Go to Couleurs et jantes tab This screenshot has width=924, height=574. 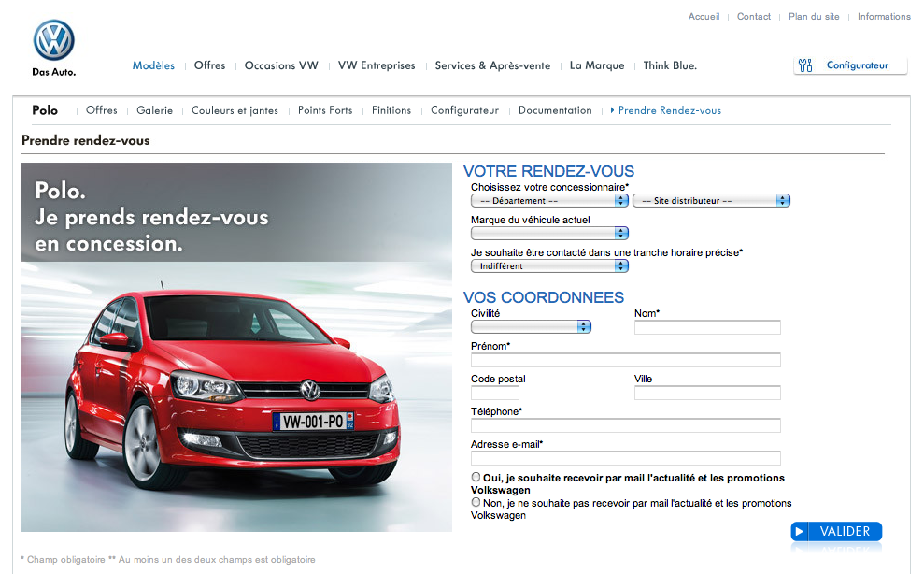click(x=235, y=110)
